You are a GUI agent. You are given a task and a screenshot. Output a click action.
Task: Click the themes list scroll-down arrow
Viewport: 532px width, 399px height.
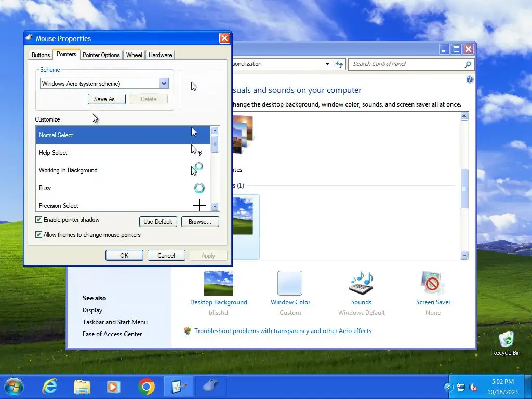click(464, 256)
